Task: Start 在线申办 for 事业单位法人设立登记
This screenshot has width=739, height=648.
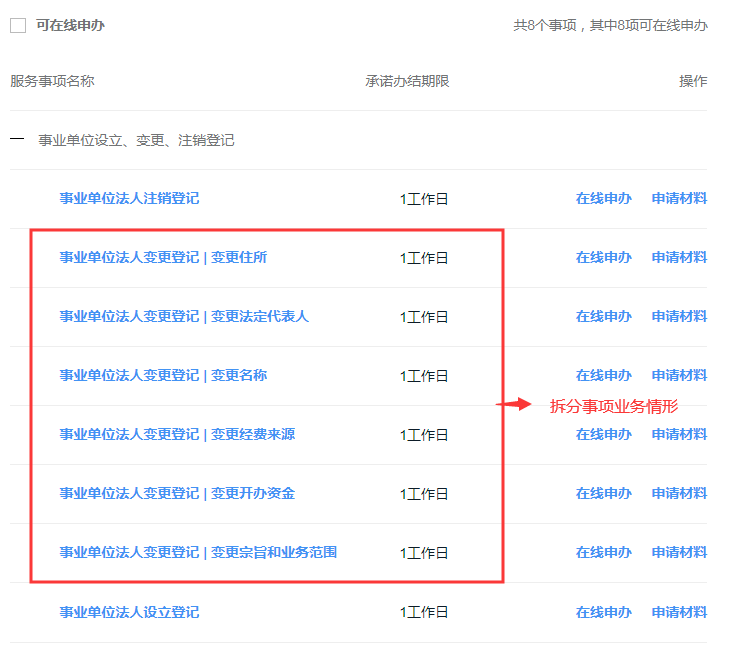Action: (x=603, y=611)
